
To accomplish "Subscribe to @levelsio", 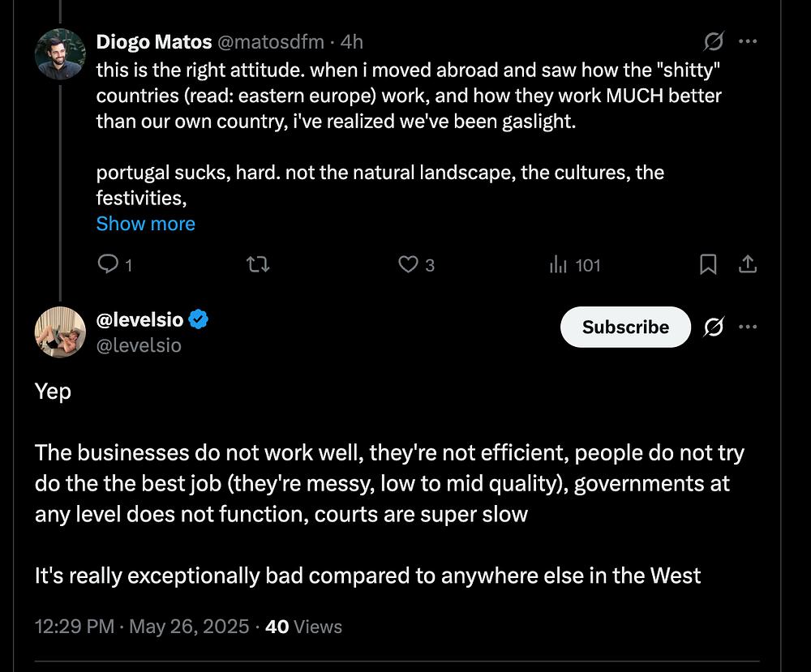I will point(625,327).
